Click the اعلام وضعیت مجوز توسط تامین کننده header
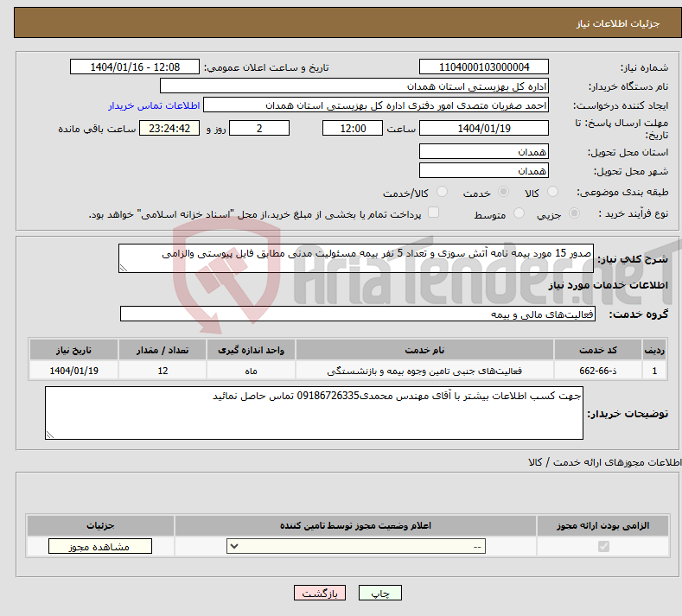Viewport: 682px width, 616px height. (x=355, y=525)
